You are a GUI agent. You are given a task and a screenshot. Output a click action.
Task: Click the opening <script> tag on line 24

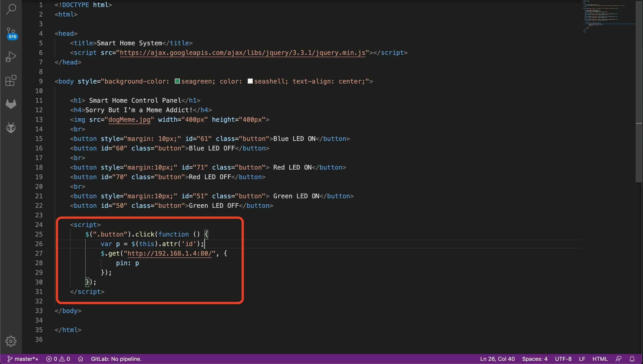point(85,225)
